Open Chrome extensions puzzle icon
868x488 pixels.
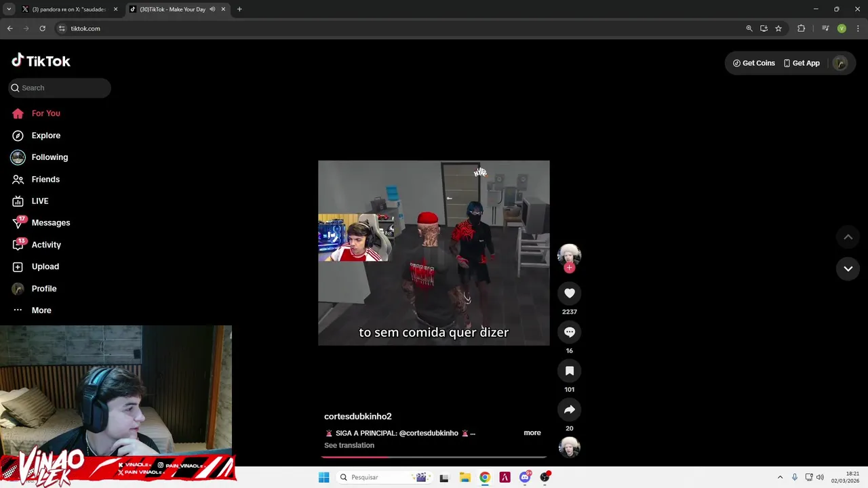pos(802,28)
